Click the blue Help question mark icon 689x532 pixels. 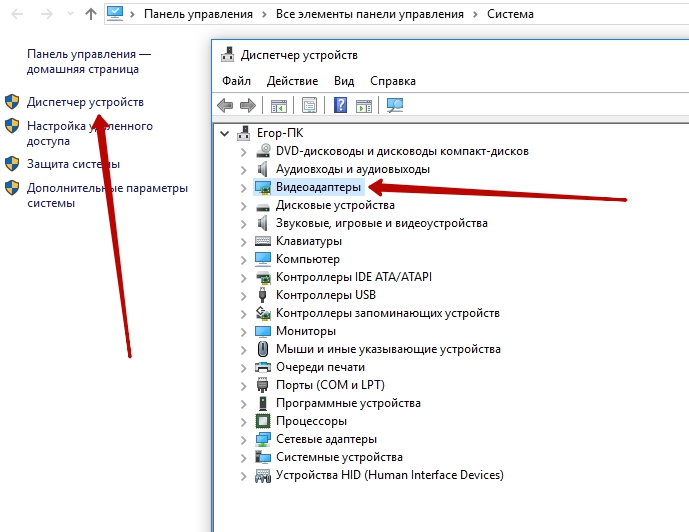341,105
